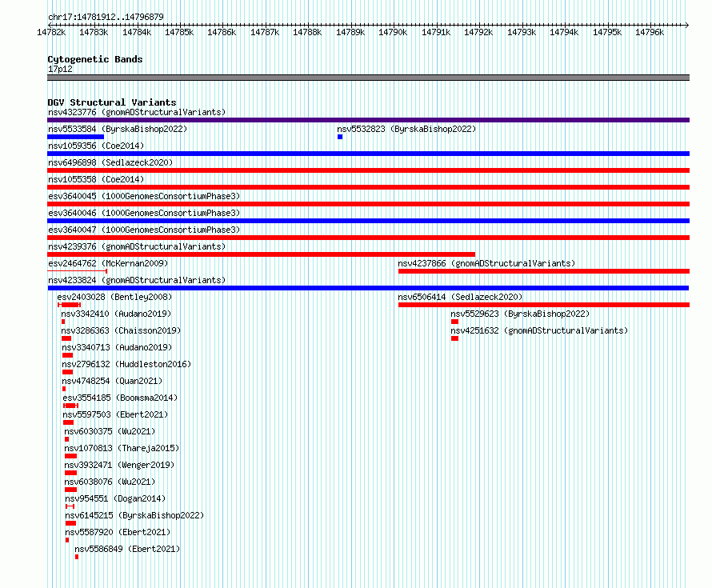This screenshot has height=588, width=712.
Task: Open nsv4251632 gnomADStructuralVariants label
Action: tap(539, 330)
